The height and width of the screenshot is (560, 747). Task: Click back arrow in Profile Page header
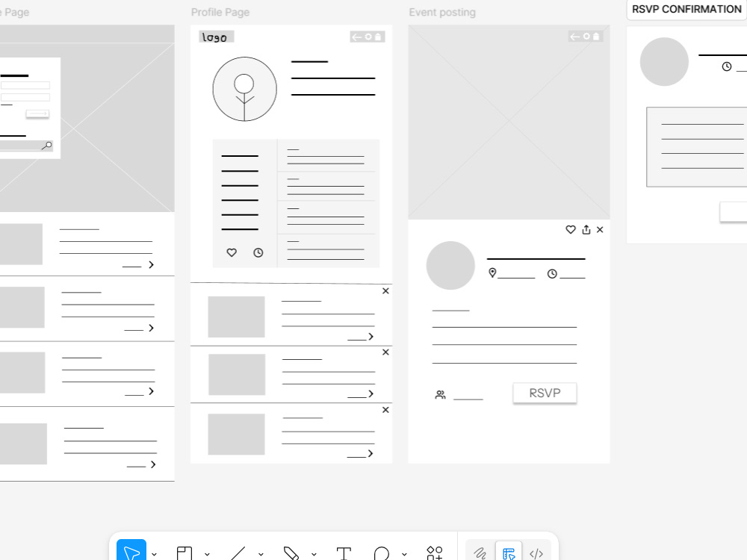[x=356, y=37]
